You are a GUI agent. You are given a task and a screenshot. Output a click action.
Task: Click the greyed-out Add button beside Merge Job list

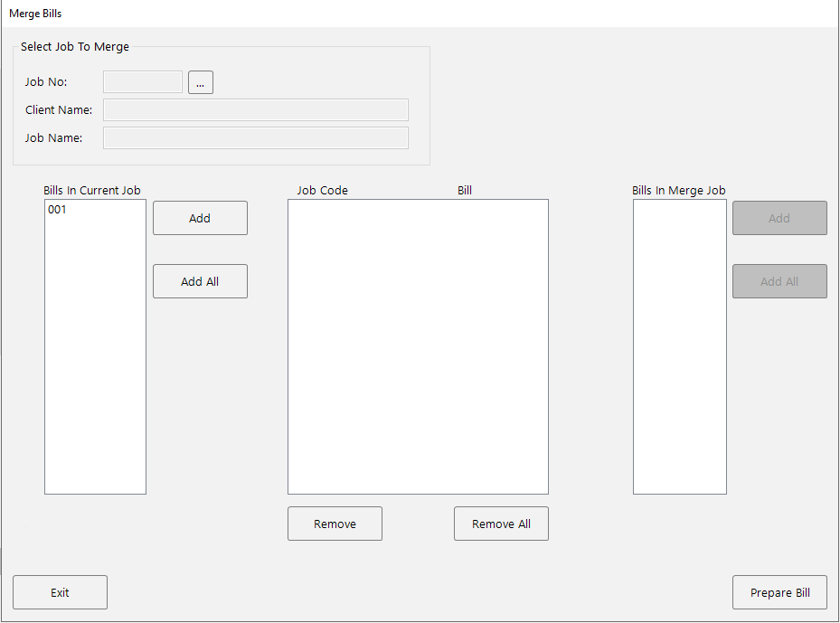pos(779,218)
